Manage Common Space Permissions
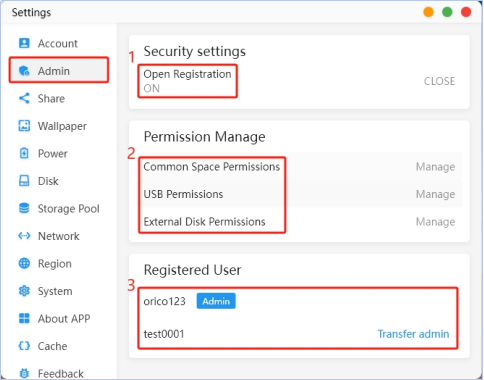This screenshot has width=484, height=380. pyautogui.click(x=435, y=167)
